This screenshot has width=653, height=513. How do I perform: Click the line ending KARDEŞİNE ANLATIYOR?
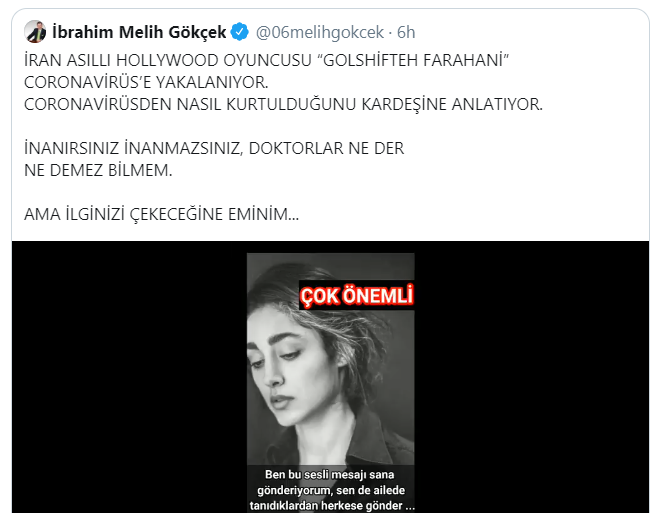[283, 104]
